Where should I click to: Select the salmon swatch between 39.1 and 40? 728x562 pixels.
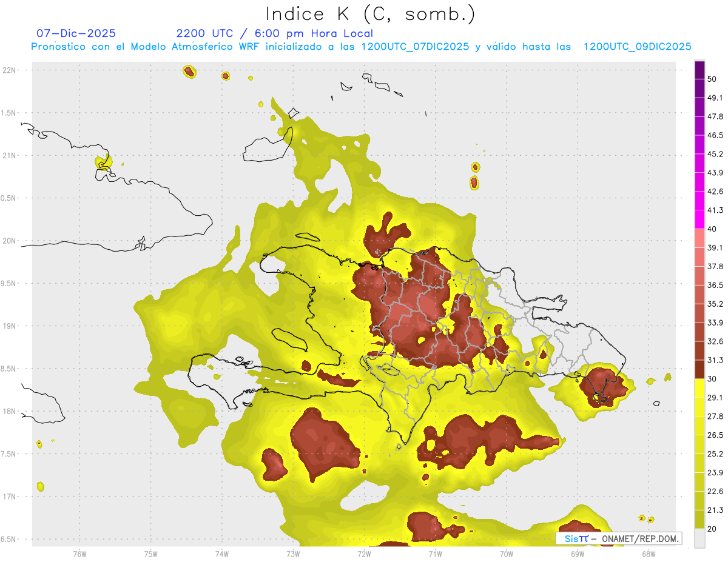click(x=699, y=238)
